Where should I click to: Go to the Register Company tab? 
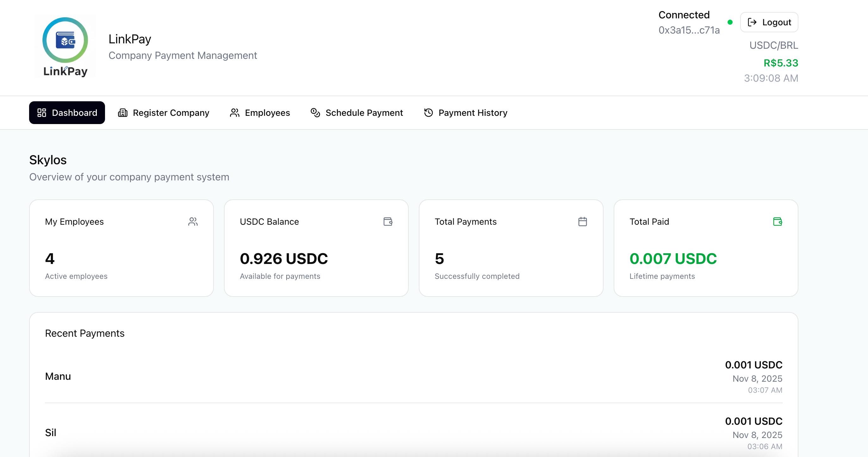164,113
